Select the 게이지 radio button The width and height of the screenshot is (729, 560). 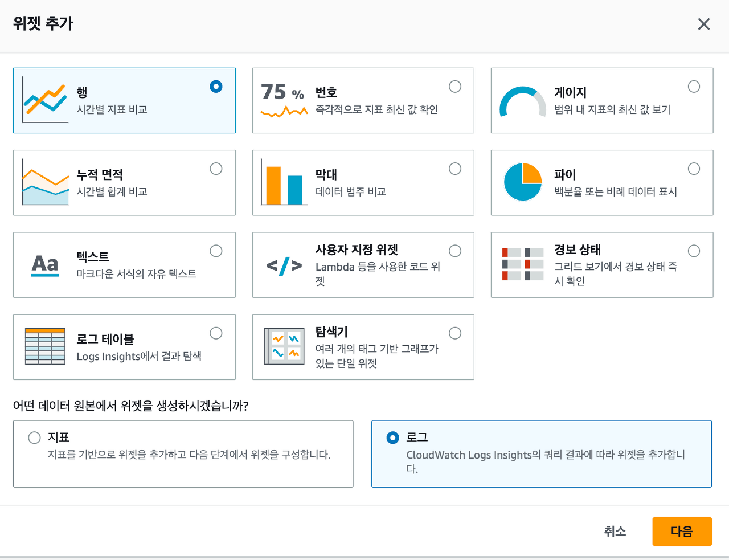[694, 87]
